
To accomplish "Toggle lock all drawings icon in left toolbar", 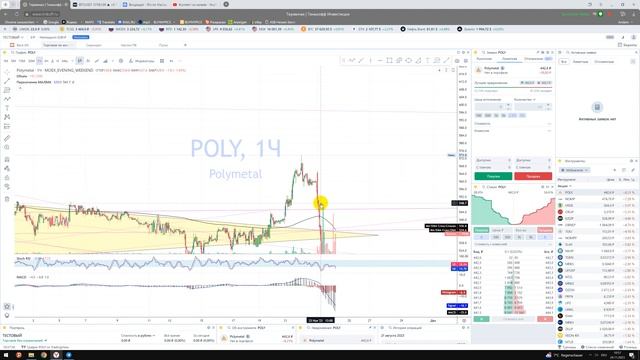I will pos(7,178).
